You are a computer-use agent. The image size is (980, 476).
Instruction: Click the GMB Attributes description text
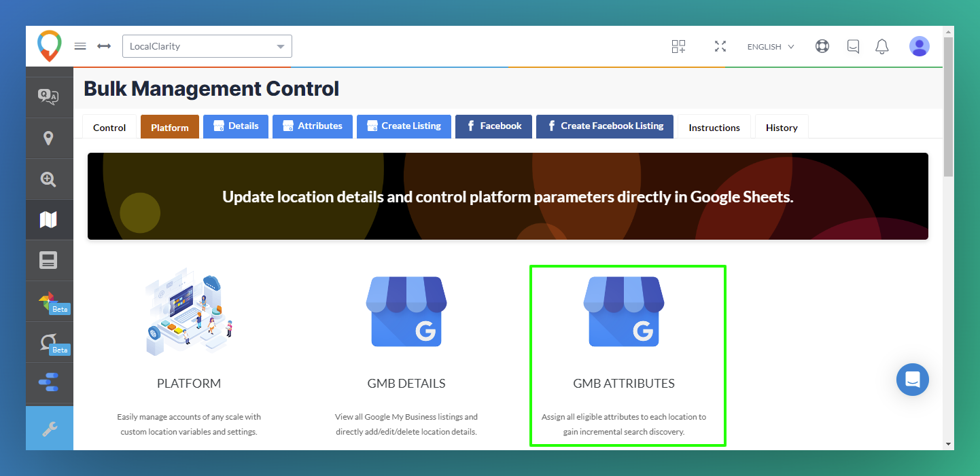click(624, 424)
